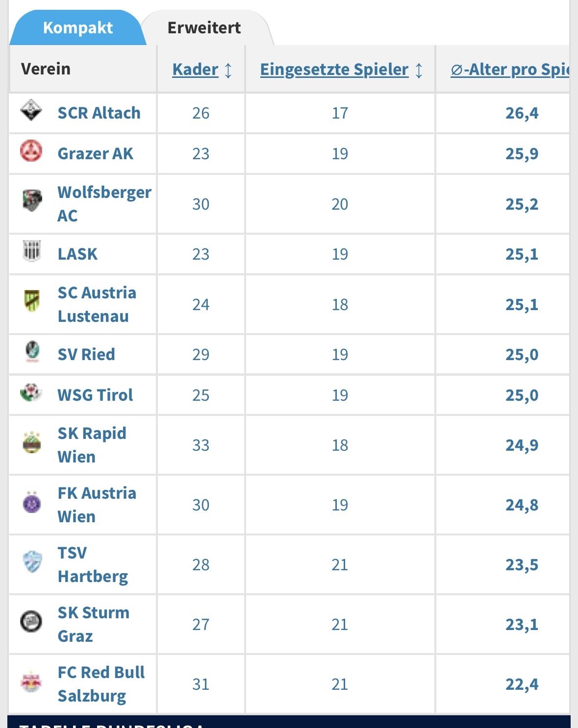Sort by average age per player

[x=510, y=70]
